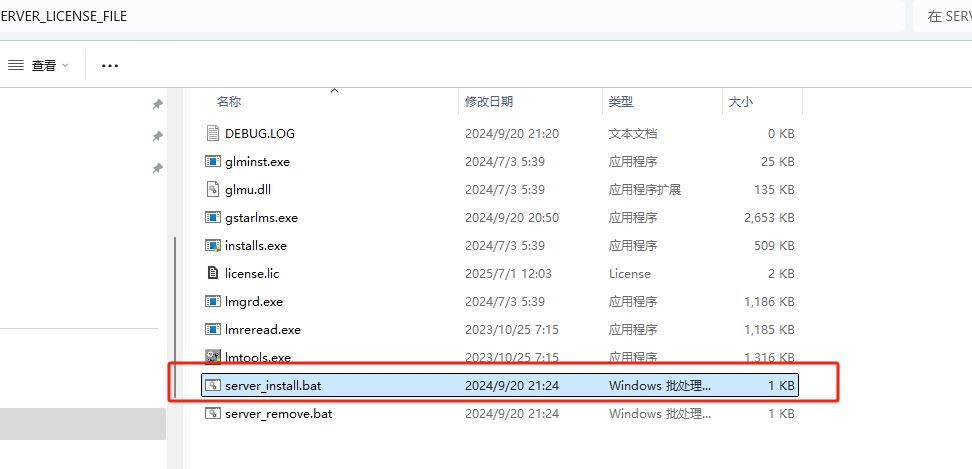This screenshot has width=972, height=469.
Task: Click the server_install.bat batch file icon
Action: [213, 385]
